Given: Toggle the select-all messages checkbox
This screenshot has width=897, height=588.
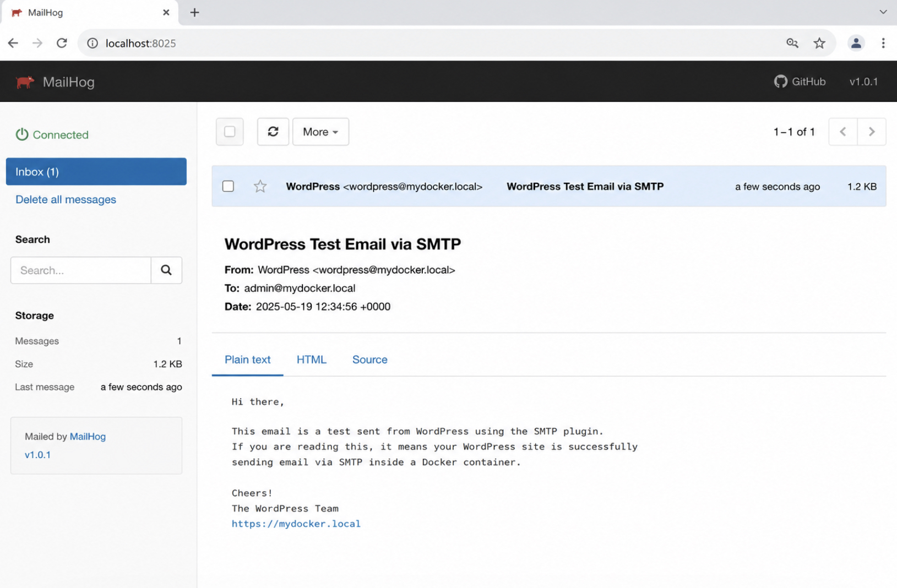Looking at the screenshot, I should coord(230,132).
